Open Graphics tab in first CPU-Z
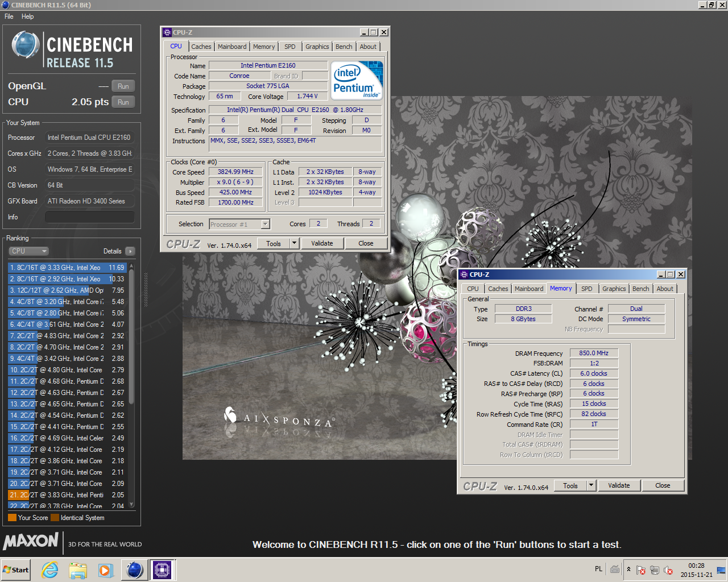728x582 pixels. [x=317, y=47]
